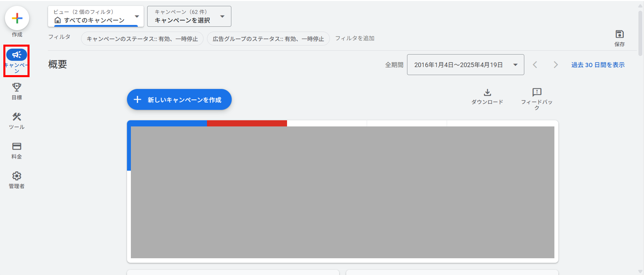Click 過去 30 日間を表示 link
This screenshot has width=644, height=275.
point(598,65)
